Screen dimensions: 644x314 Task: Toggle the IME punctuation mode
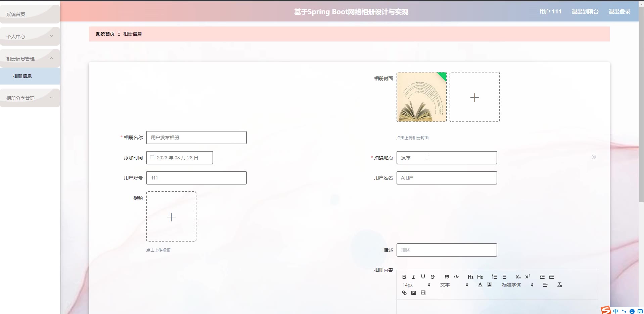point(624,311)
